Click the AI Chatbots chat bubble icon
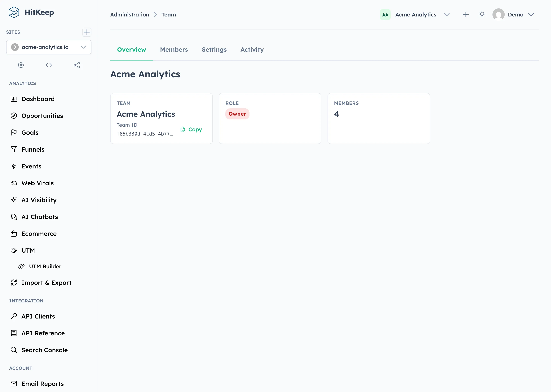This screenshot has height=392, width=551. point(14,217)
